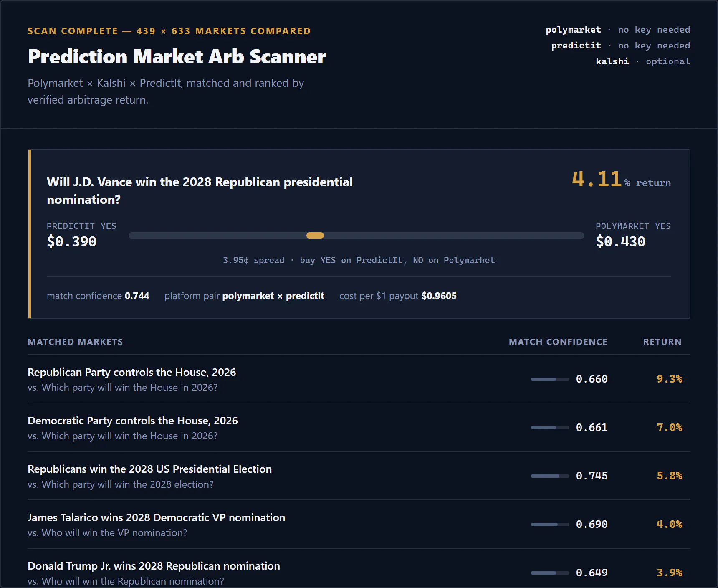The width and height of the screenshot is (718, 588).
Task: Click the 'verified arbitrage return' subtitle text
Action: [88, 100]
